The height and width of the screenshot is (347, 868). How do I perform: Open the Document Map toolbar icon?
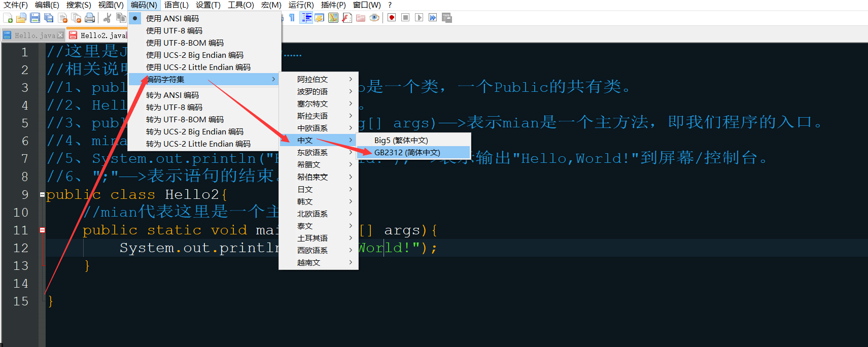click(333, 18)
